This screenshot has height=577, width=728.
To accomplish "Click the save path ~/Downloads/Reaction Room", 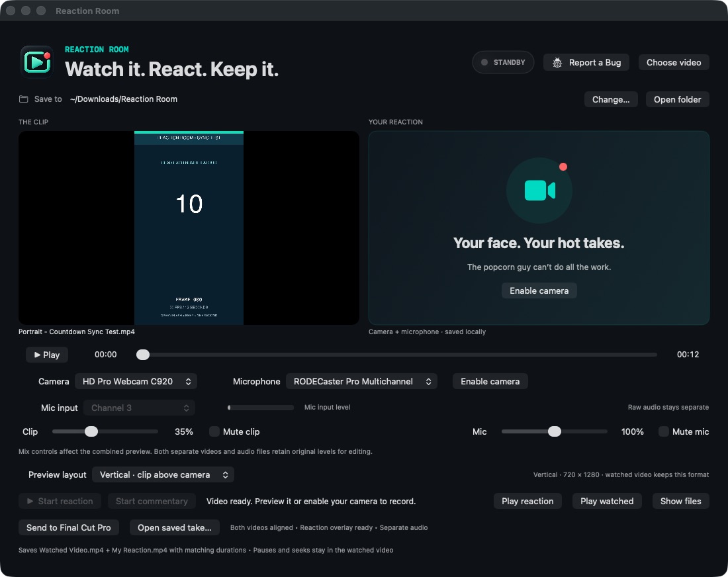I will click(x=124, y=99).
